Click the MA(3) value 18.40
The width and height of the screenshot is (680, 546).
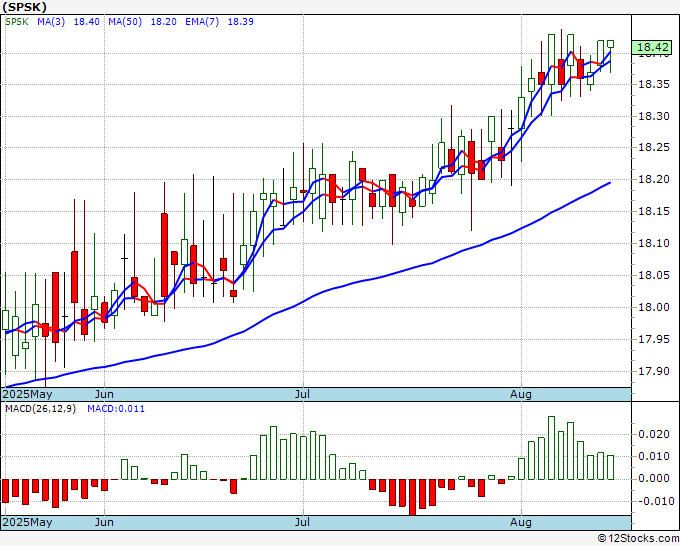point(87,22)
